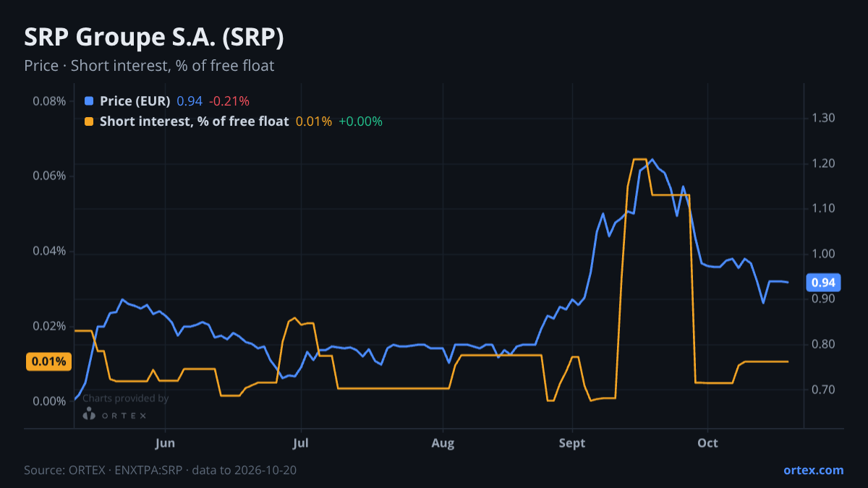The height and width of the screenshot is (488, 868).
Task: Click the orange Short interest legend swatch
Action: coord(89,121)
